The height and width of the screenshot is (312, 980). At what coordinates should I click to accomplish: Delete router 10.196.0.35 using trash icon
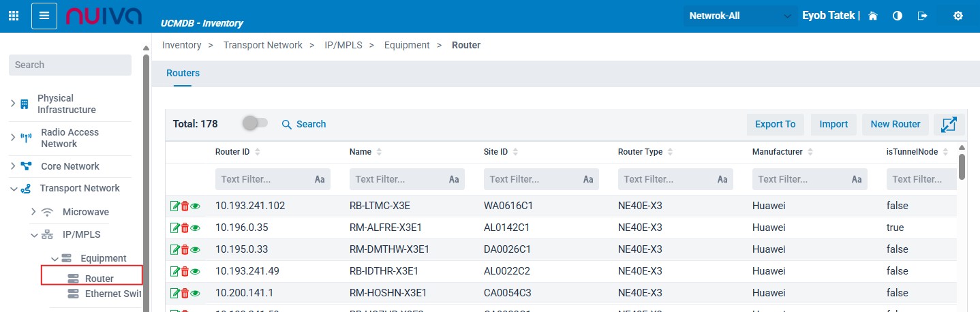185,228
